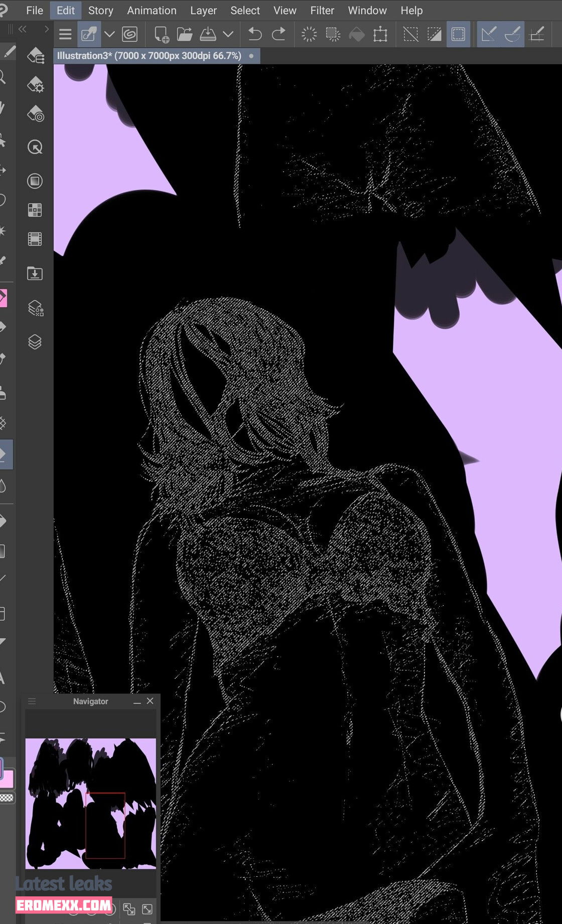Open the Sub Tool palette icon
The width and height of the screenshot is (562, 924).
[35, 55]
